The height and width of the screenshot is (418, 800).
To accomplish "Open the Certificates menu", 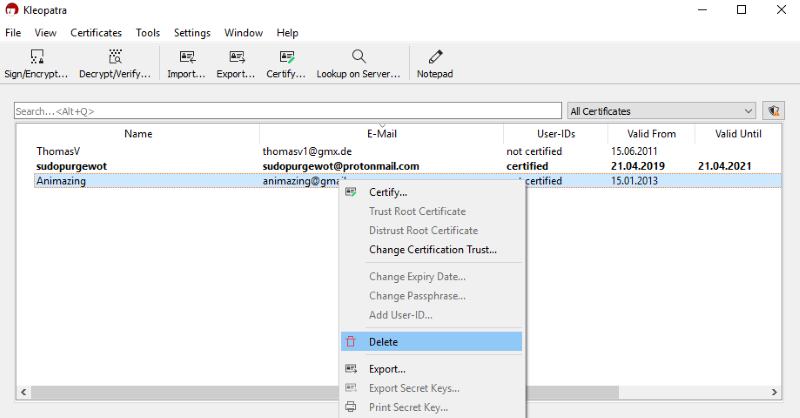I will pyautogui.click(x=96, y=33).
